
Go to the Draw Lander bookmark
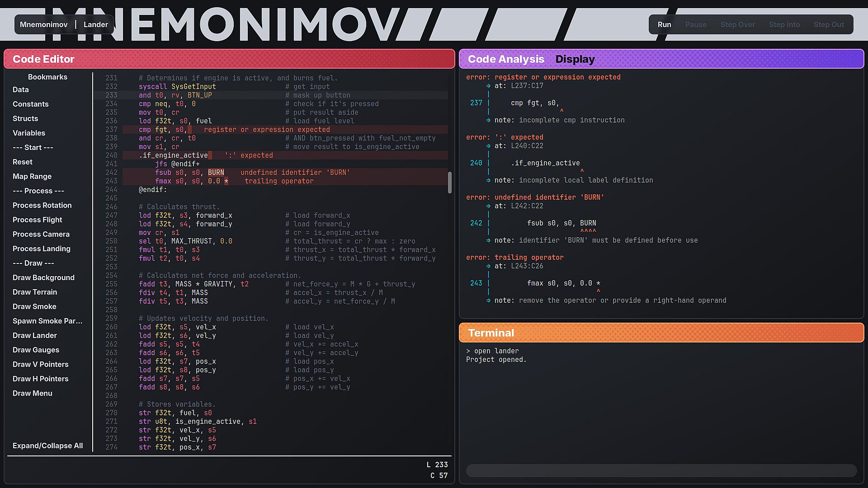[x=35, y=335]
